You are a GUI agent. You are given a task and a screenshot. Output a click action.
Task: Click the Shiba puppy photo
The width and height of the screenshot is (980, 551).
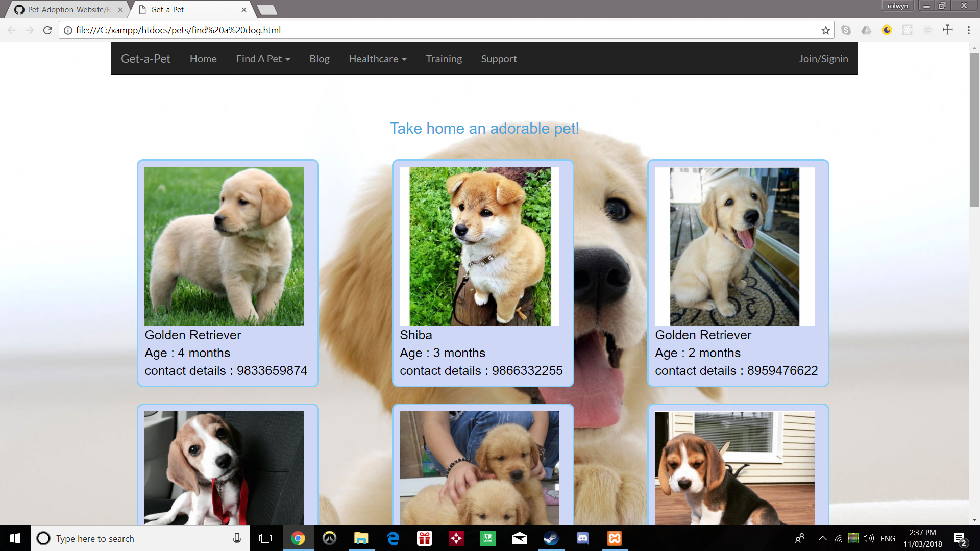480,246
